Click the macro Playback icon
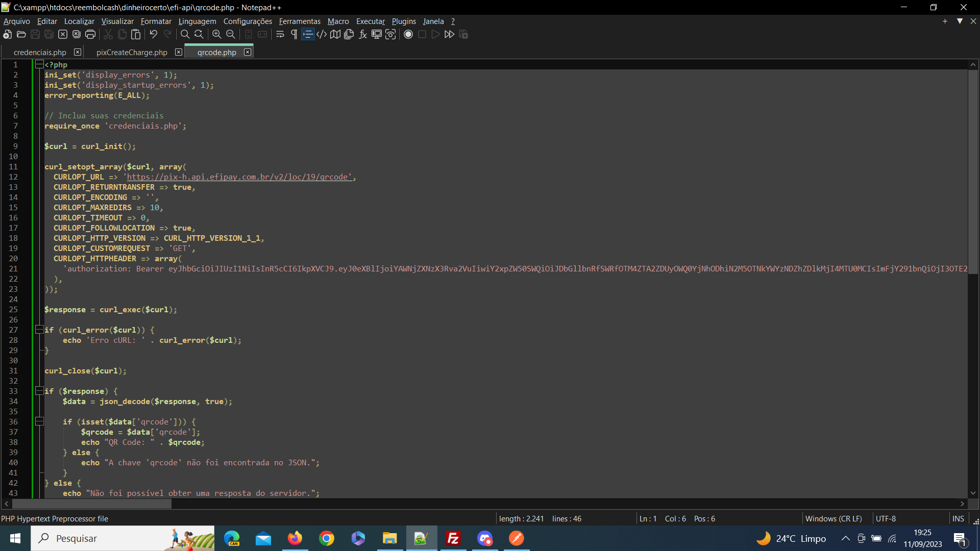 click(x=435, y=34)
